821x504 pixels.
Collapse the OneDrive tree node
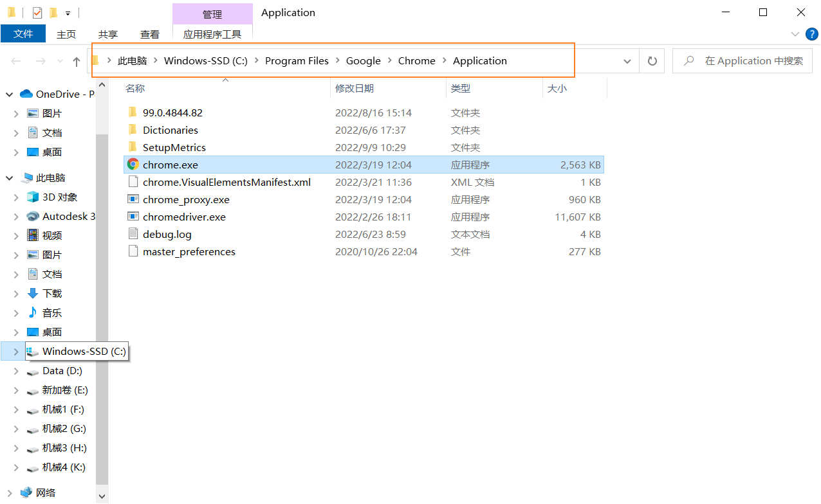(x=9, y=94)
